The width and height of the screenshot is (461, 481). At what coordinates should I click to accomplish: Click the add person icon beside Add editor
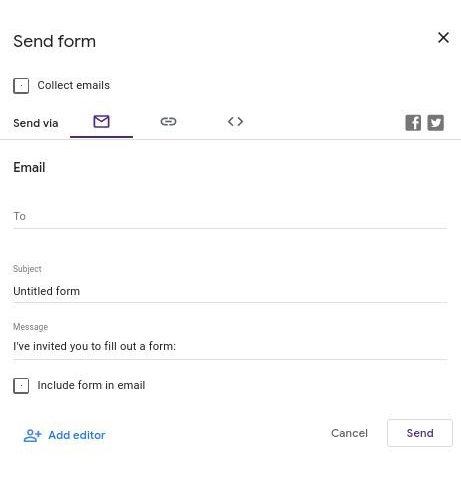click(x=32, y=435)
